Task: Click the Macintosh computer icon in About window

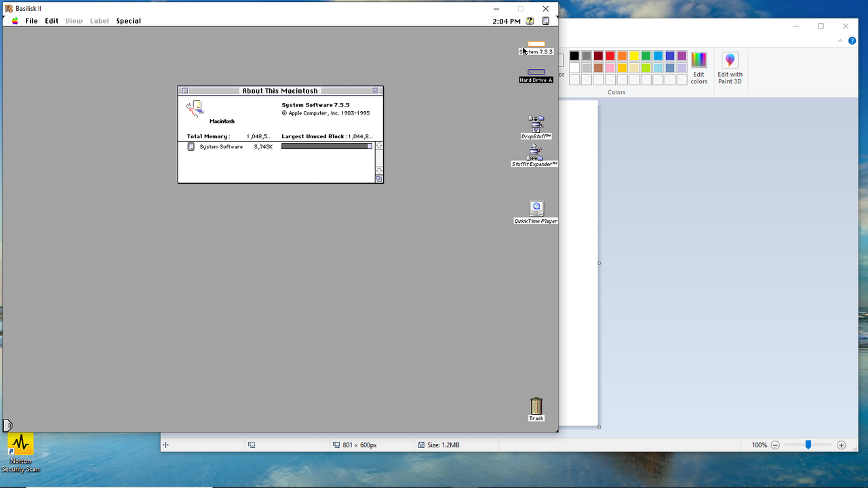Action: point(195,108)
